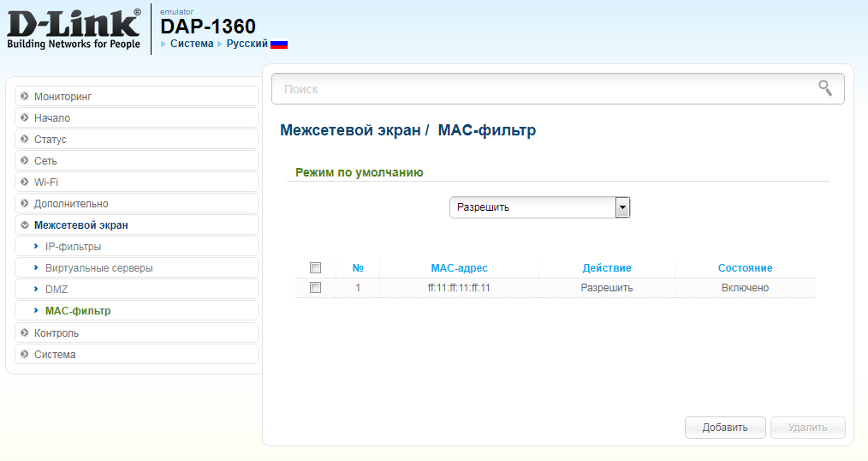Go to Виртуальные серверы page
Viewport: 868px width, 461px height.
click(x=136, y=267)
